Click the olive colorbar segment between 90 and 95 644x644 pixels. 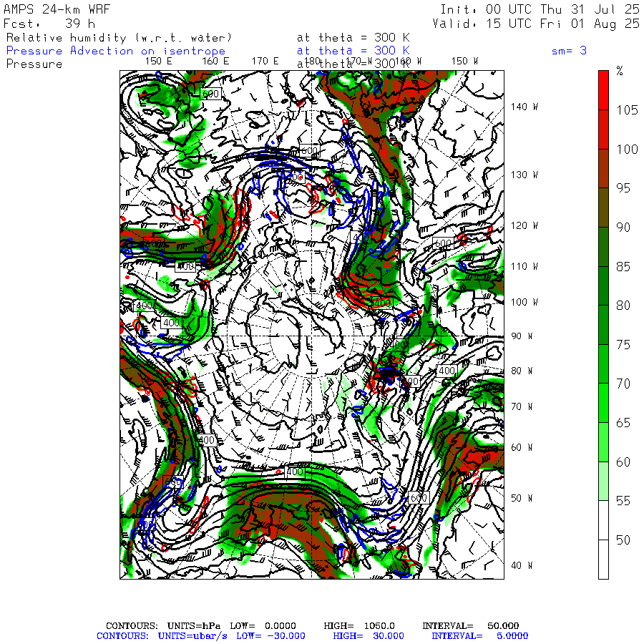pos(603,208)
